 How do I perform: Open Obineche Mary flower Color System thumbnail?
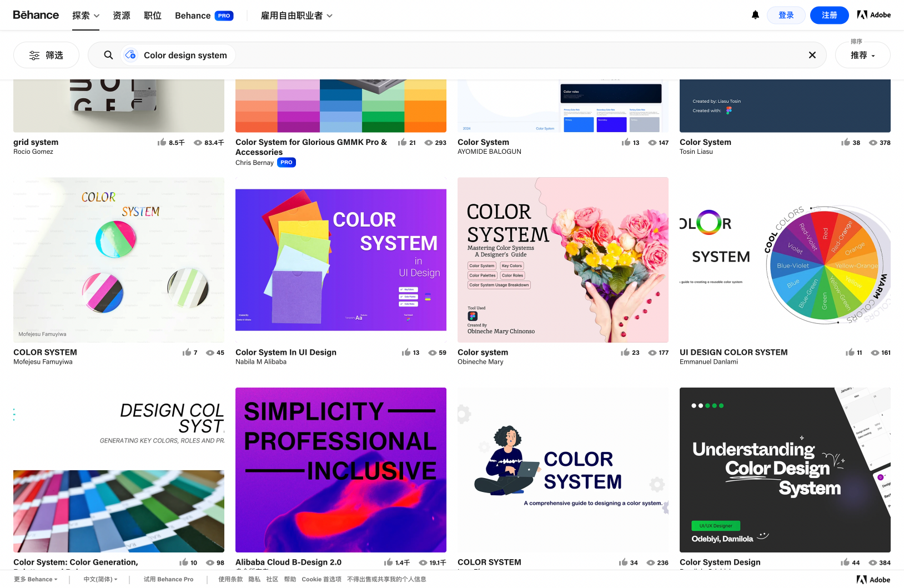(x=563, y=260)
